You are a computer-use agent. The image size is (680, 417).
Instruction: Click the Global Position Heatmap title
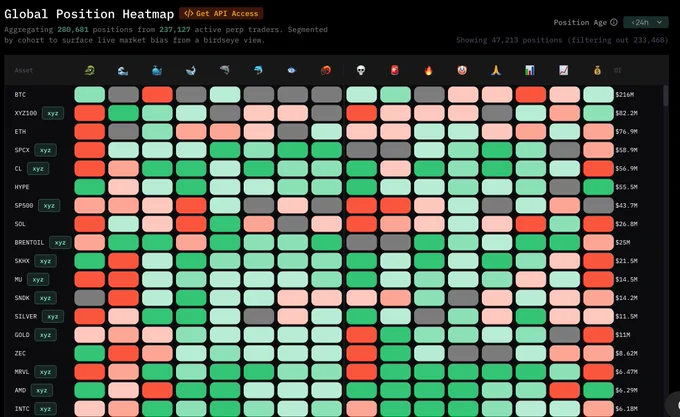pos(89,14)
